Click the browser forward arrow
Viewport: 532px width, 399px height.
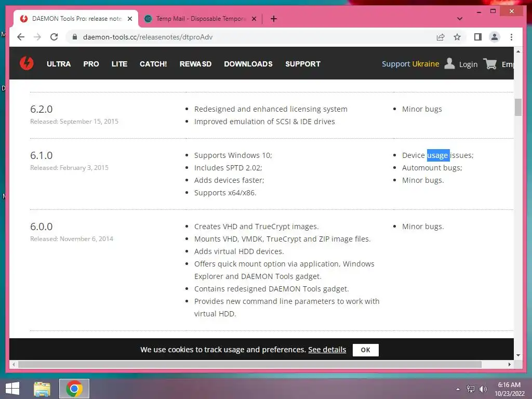pyautogui.click(x=37, y=37)
